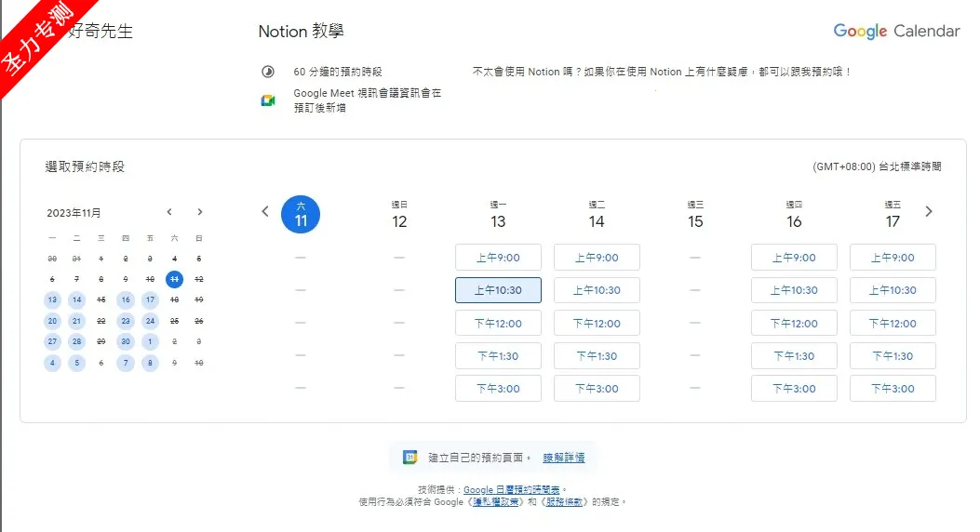Book the 上午9:00 slot on Tuesday the 14th
Image resolution: width=980 pixels, height=532 pixels.
click(x=597, y=258)
